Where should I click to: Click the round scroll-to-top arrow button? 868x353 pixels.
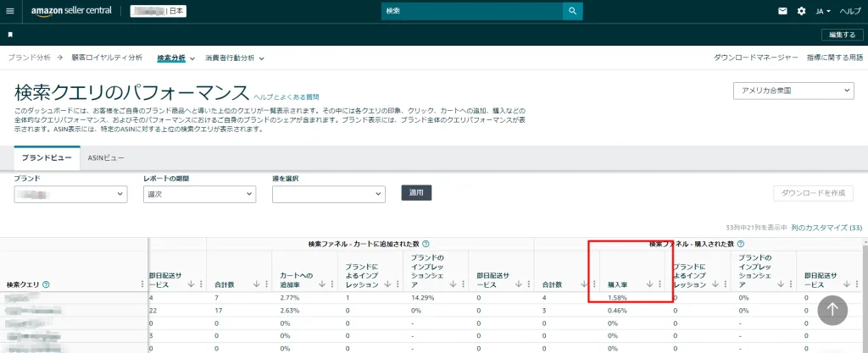click(x=832, y=310)
